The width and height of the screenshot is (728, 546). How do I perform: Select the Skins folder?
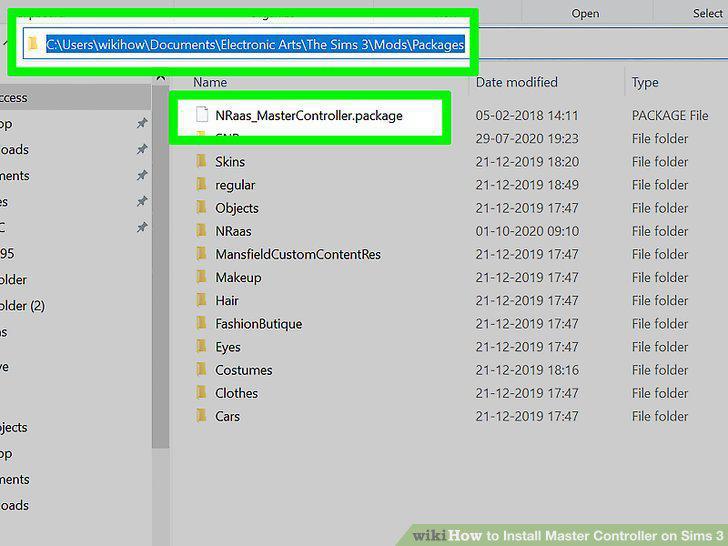[x=230, y=162]
